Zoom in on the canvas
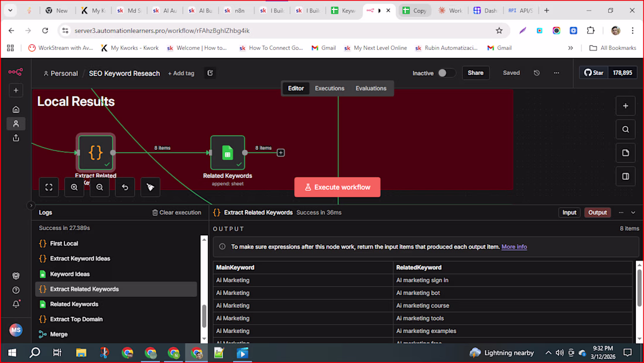The width and height of the screenshot is (644, 363). [74, 187]
